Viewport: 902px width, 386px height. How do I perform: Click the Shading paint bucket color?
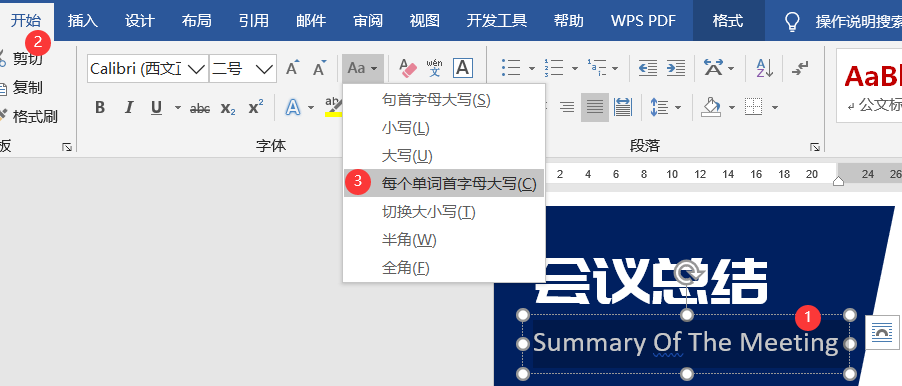[x=712, y=107]
